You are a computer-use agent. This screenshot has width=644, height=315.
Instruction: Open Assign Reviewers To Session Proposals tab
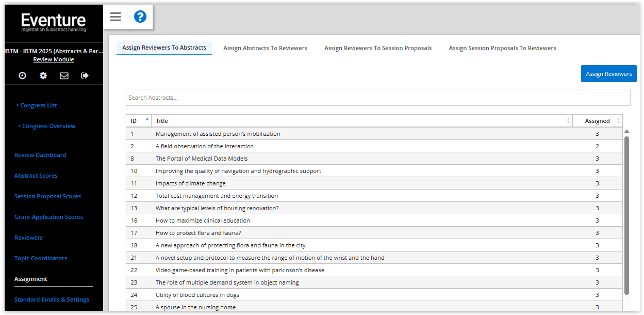pos(378,48)
